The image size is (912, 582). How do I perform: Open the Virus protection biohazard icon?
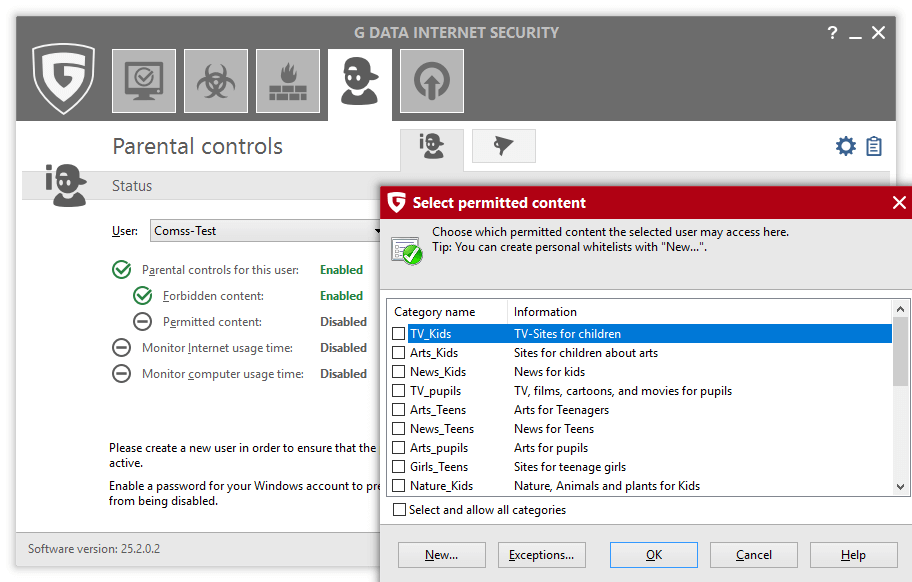(216, 81)
